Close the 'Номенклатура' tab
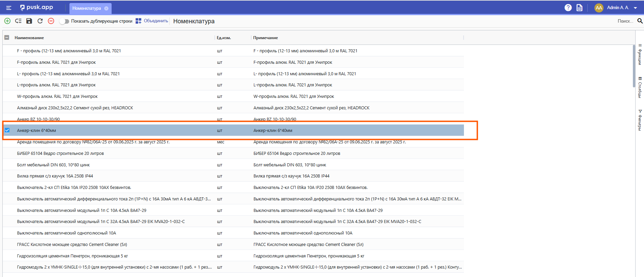 pos(106,8)
